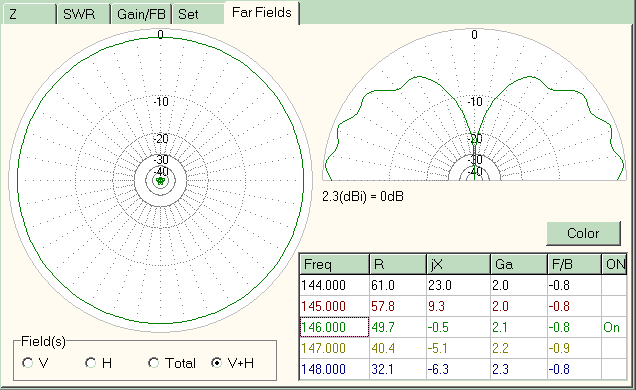The image size is (636, 390).
Task: Select the Gain/FB tab
Action: 141,14
